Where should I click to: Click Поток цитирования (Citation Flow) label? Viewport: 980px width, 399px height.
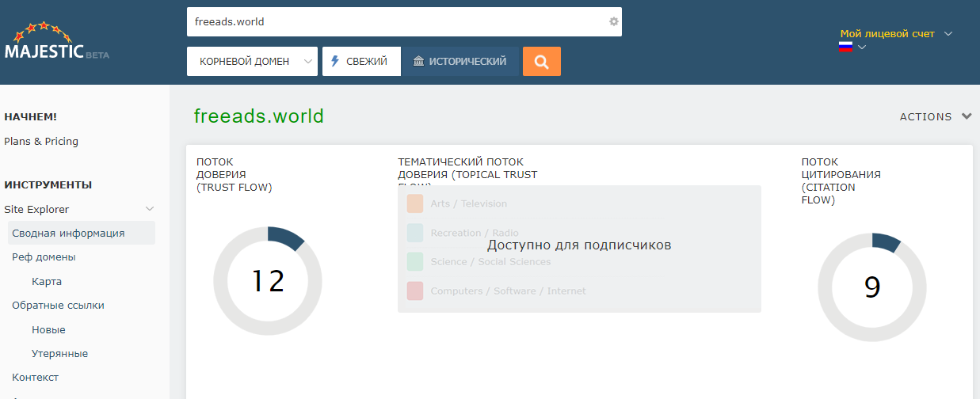click(841, 180)
